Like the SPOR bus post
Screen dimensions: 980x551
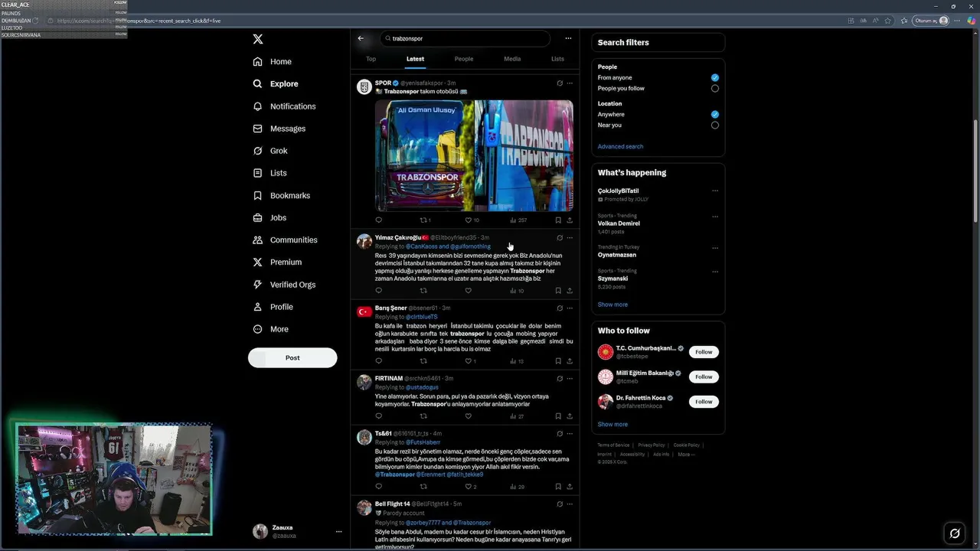click(469, 220)
